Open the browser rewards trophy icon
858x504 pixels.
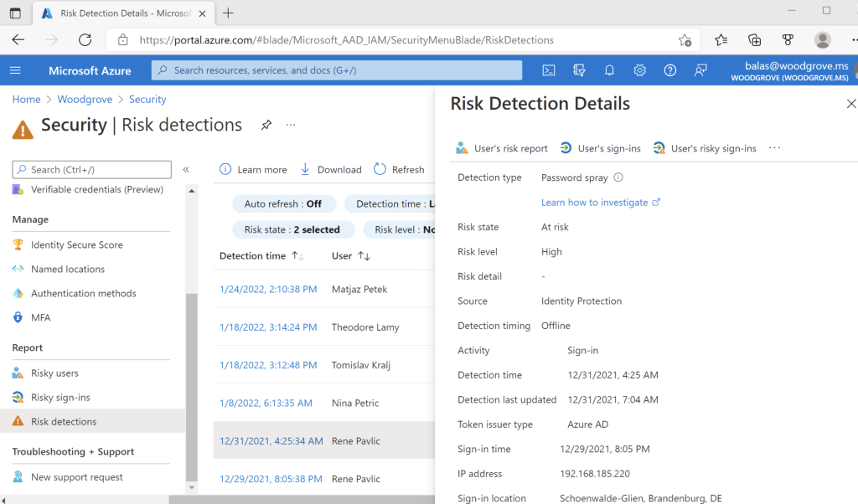pyautogui.click(x=788, y=40)
